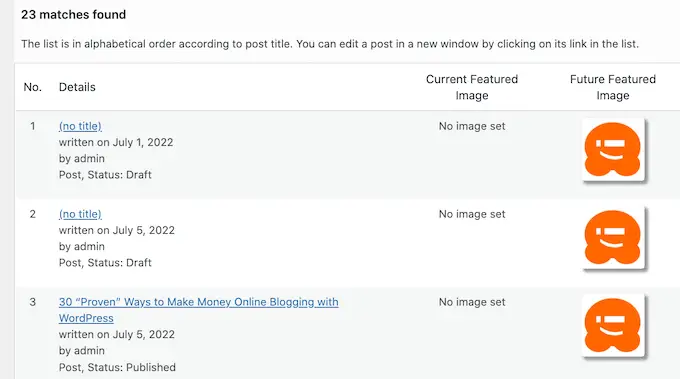Open the second (no title) draft post link
Image resolution: width=680 pixels, height=379 pixels.
tap(80, 214)
